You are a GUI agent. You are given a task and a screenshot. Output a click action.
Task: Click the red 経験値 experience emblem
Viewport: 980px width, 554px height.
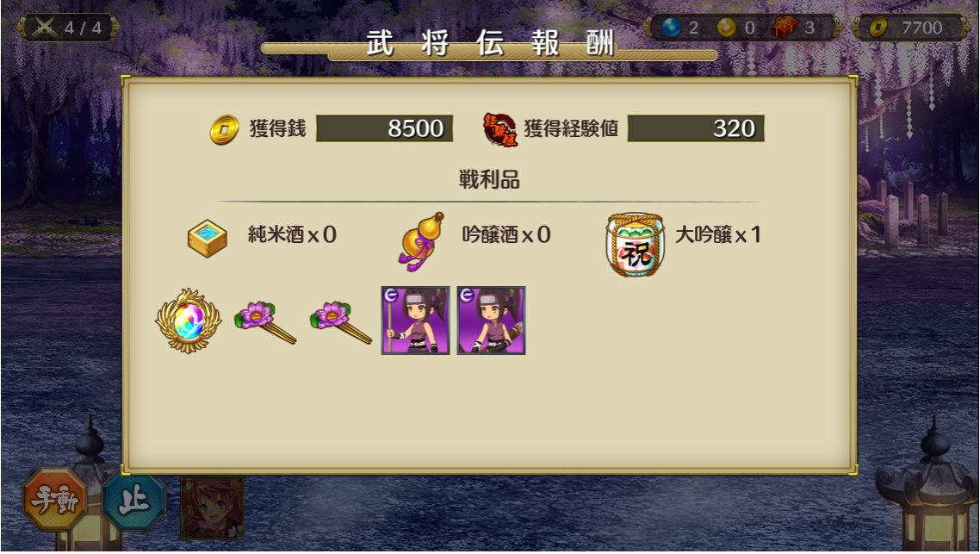(500, 129)
